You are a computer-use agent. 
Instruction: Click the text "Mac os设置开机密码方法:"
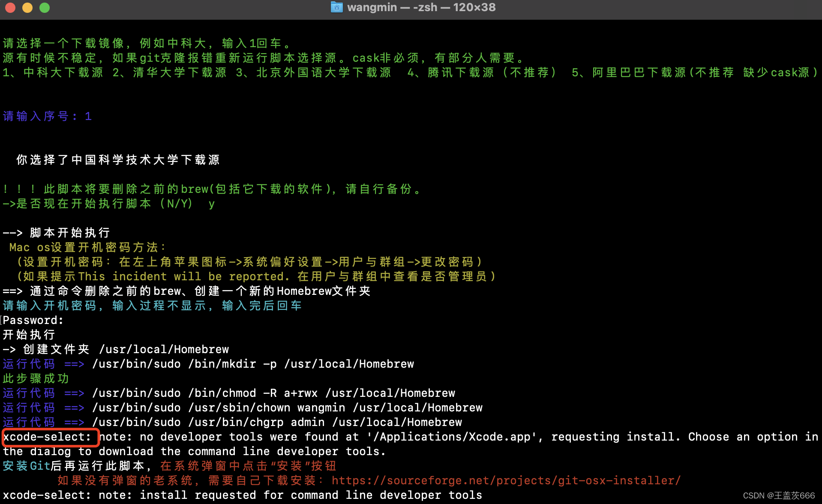click(87, 247)
